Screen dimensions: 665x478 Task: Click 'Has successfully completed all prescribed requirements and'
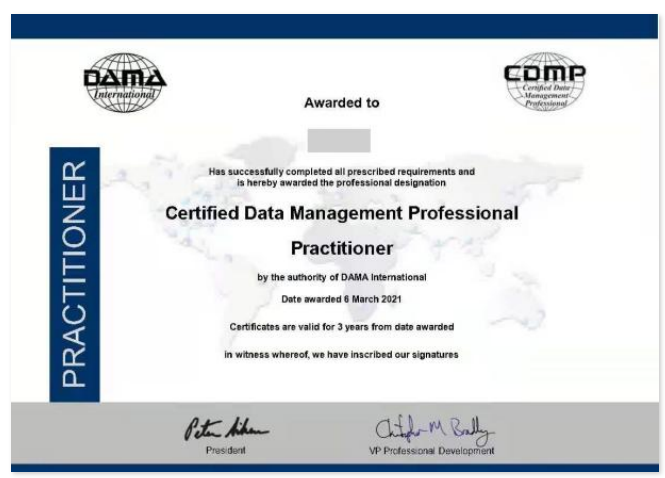[x=341, y=172]
